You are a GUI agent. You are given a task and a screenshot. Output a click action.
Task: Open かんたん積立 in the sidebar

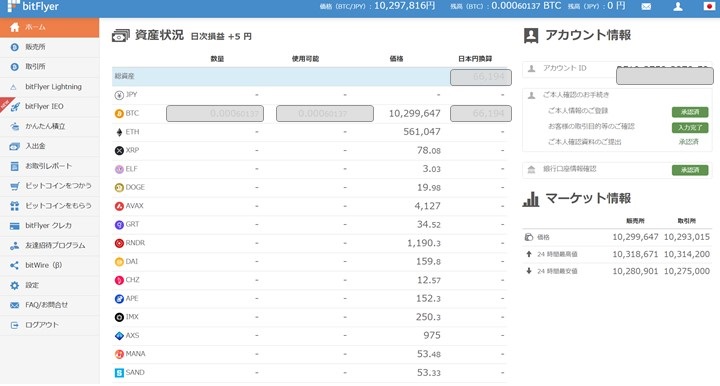pyautogui.click(x=50, y=126)
